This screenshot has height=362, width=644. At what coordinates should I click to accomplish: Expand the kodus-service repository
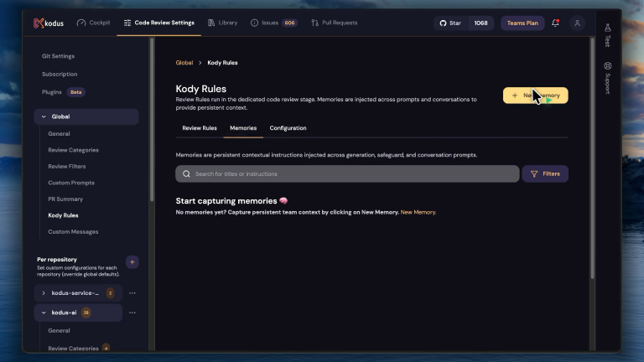tap(44, 293)
